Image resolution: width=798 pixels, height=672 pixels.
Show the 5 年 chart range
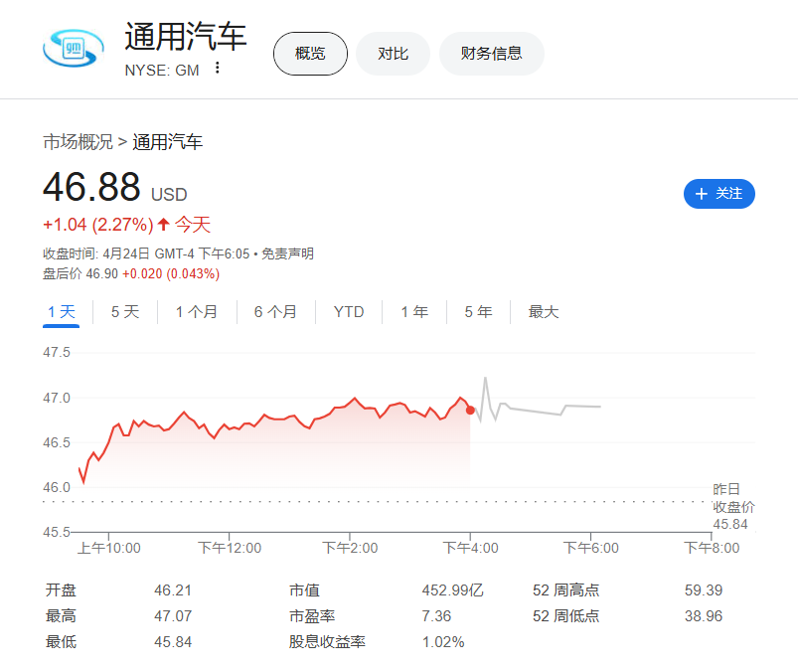(478, 312)
